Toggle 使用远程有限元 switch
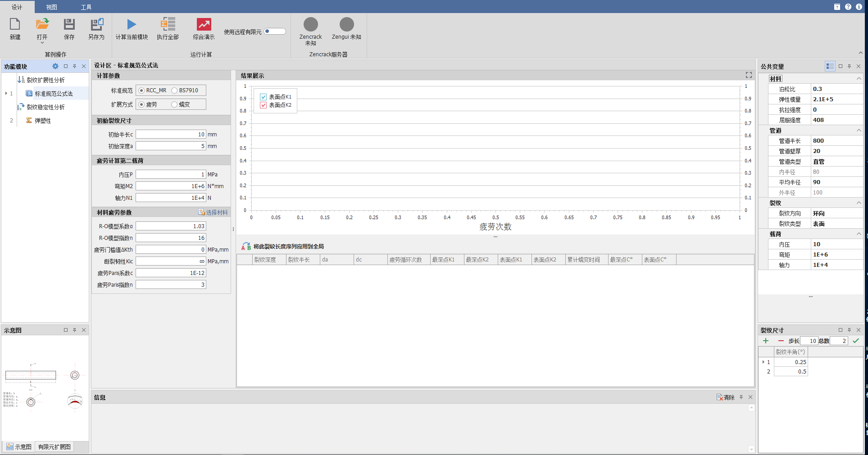This screenshot has height=455, width=868. pyautogui.click(x=275, y=32)
